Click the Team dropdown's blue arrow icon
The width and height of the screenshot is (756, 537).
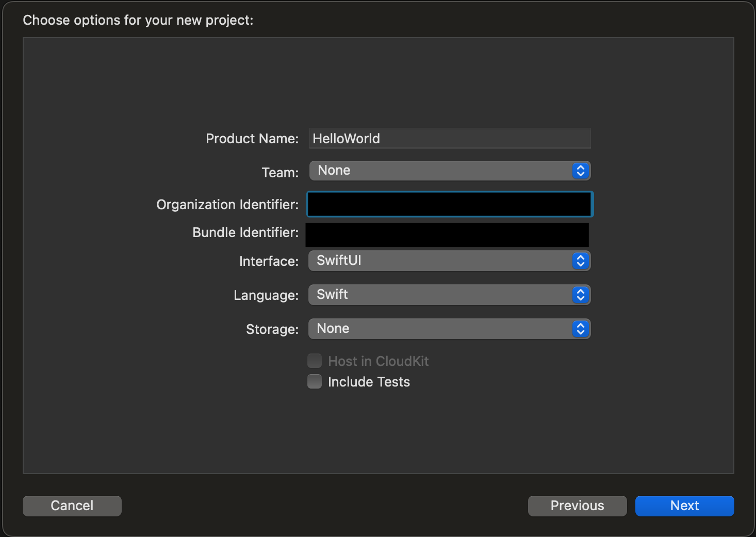[x=580, y=171]
